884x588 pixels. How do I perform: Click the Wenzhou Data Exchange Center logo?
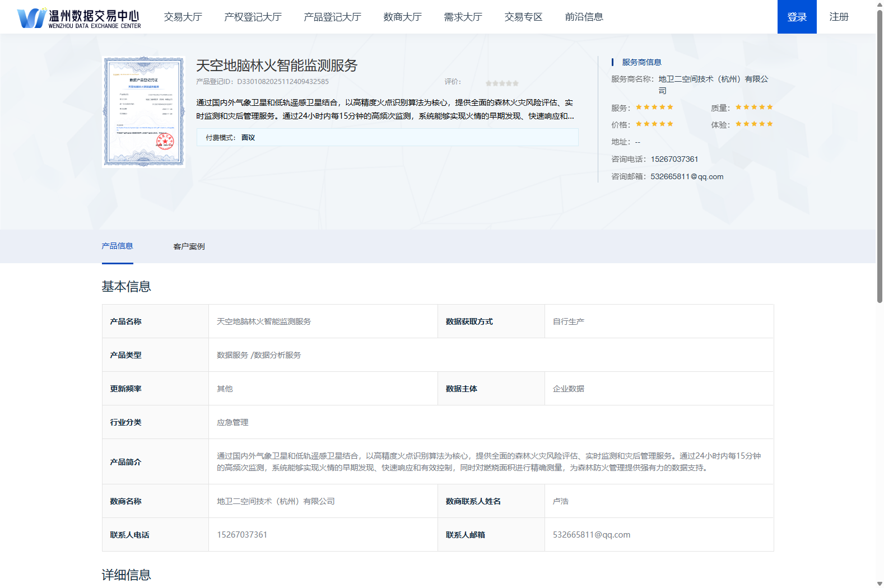click(x=79, y=18)
